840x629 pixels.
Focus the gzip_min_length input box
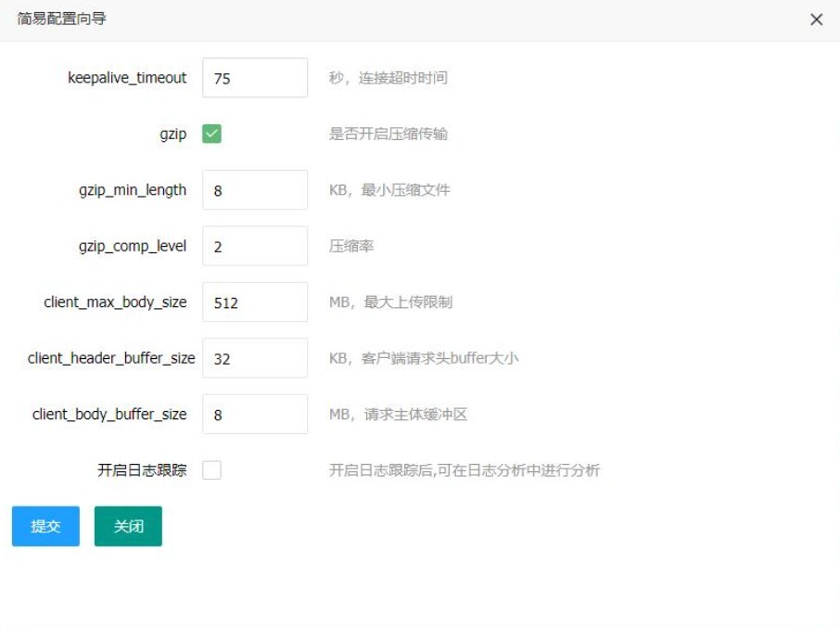tap(255, 190)
